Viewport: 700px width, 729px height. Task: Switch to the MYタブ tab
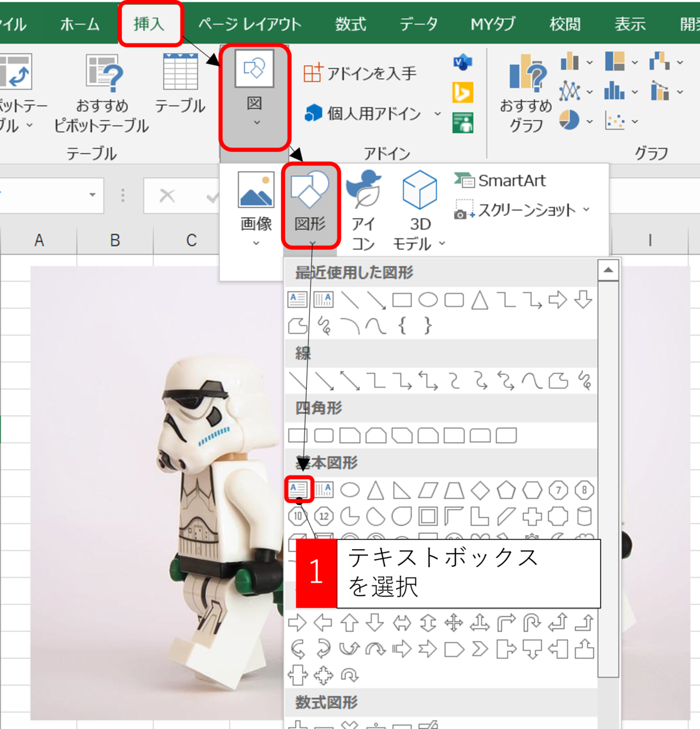[493, 24]
